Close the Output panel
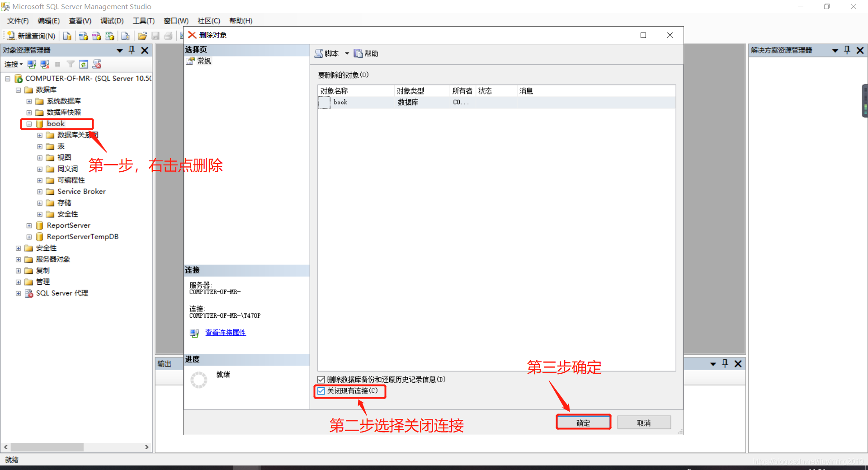Viewport: 868px width, 470px height. pos(738,363)
